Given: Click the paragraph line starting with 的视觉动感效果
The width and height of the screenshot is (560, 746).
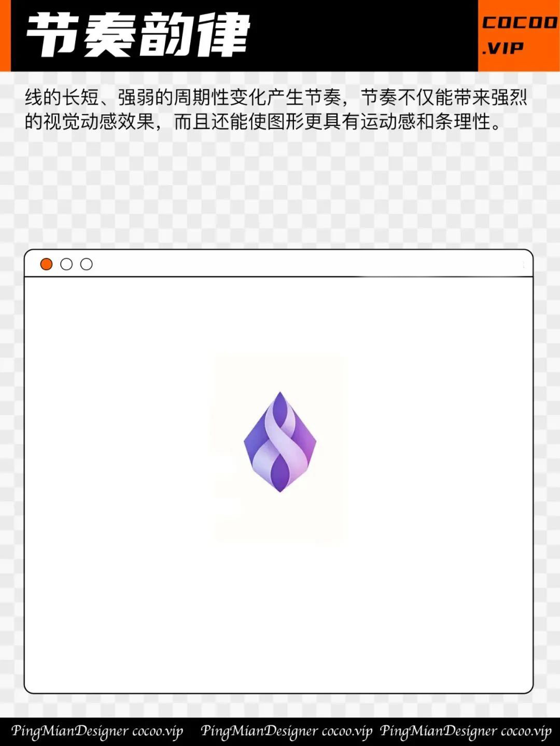Looking at the screenshot, I should pos(263,122).
